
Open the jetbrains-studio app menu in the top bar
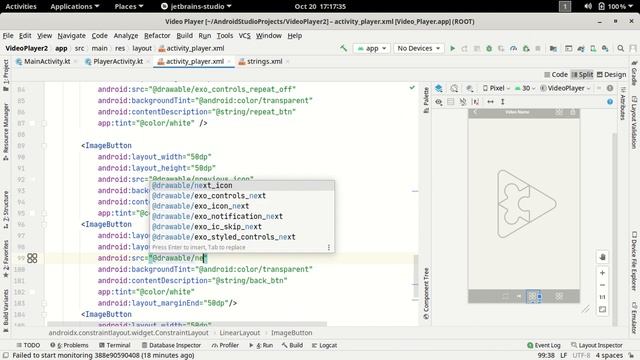tap(196, 6)
